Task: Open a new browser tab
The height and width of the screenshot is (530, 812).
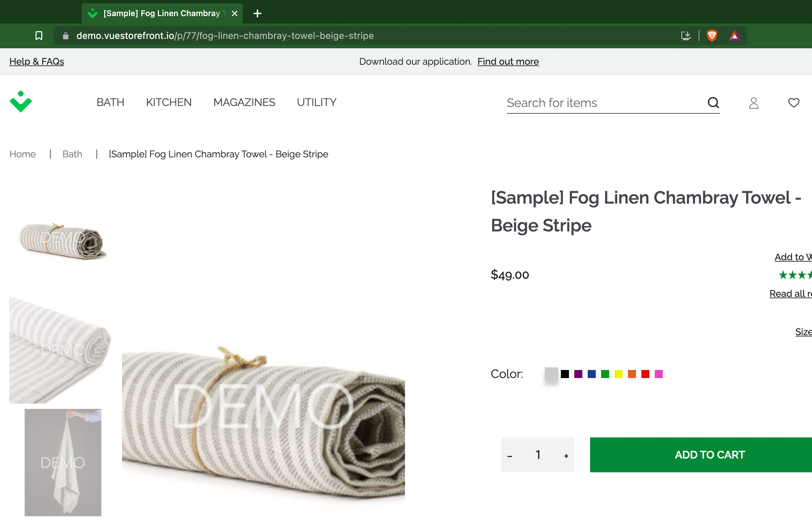Action: pos(257,13)
